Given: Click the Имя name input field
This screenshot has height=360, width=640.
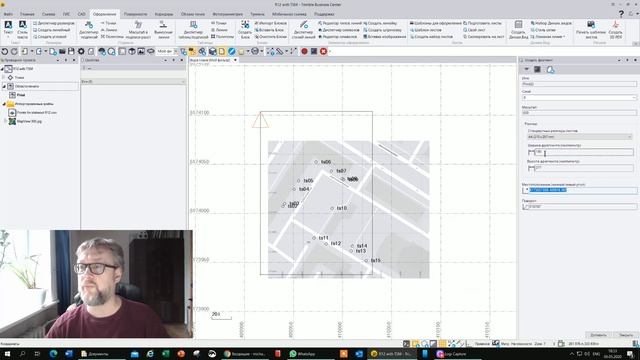Looking at the screenshot, I should coord(579,84).
